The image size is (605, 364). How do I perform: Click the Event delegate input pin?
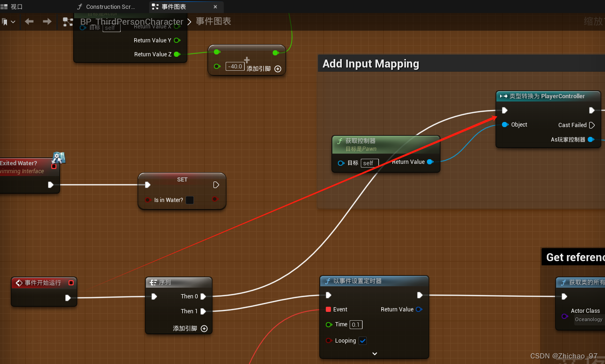[329, 310]
